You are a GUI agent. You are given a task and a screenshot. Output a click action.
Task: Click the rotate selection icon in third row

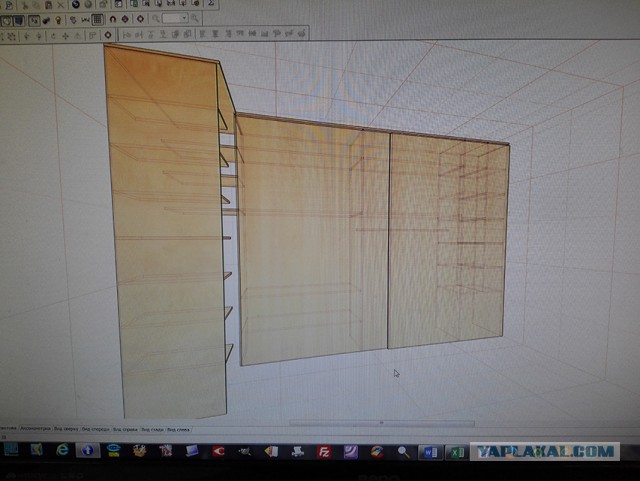tap(53, 36)
